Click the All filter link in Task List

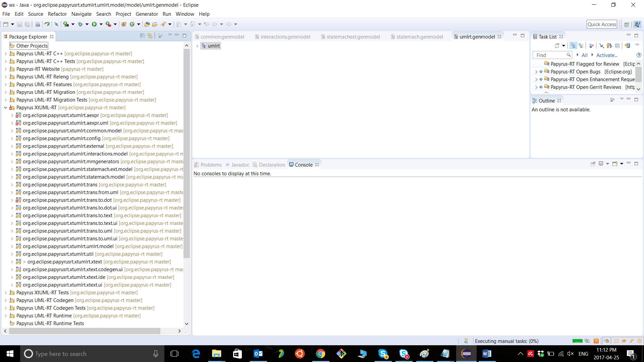(585, 55)
